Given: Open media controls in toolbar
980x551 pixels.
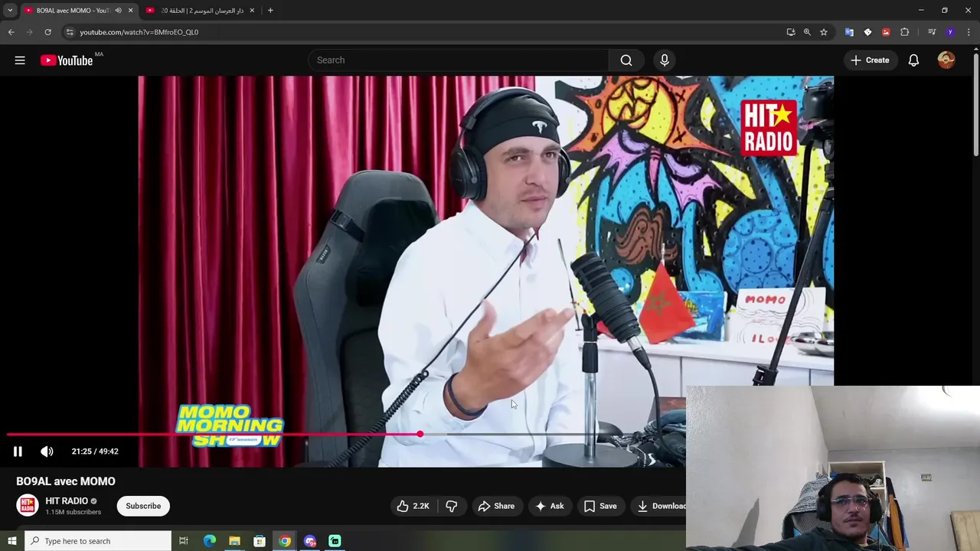Looking at the screenshot, I should (932, 32).
